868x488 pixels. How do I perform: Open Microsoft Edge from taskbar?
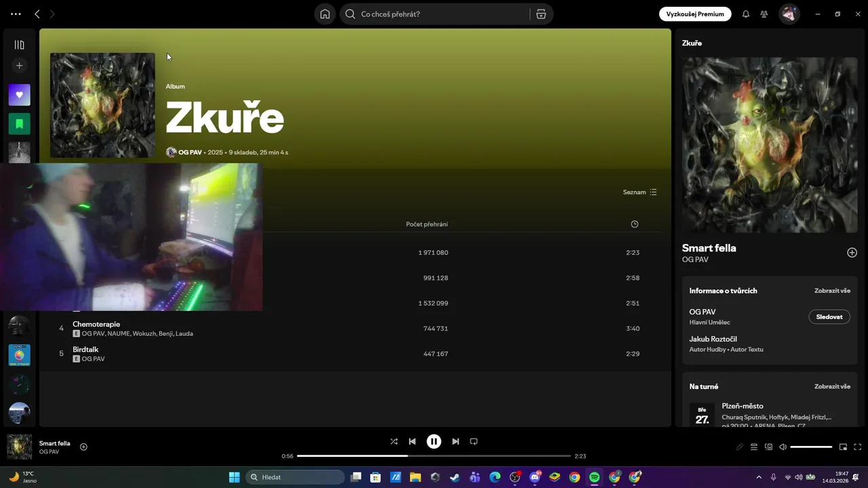(x=494, y=477)
